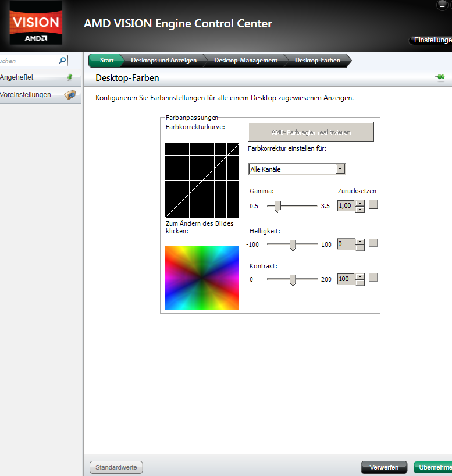Click the Helligkeit slider thumb
This screenshot has width=452, height=476.
[293, 244]
